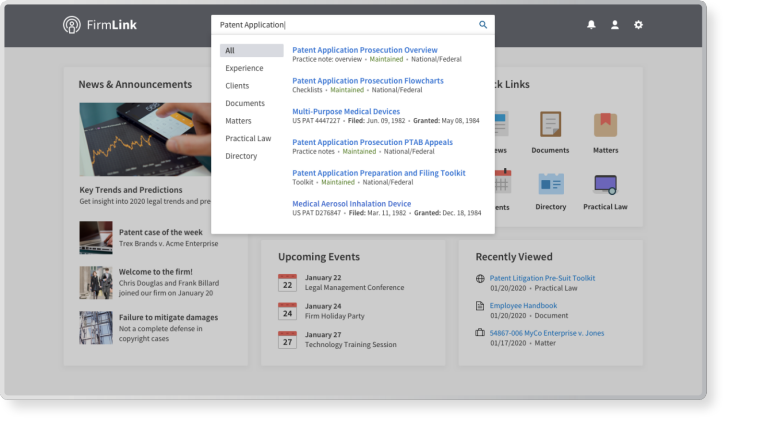Open the Documents quick link icon
This screenshot has width=768, height=432.
click(x=550, y=124)
